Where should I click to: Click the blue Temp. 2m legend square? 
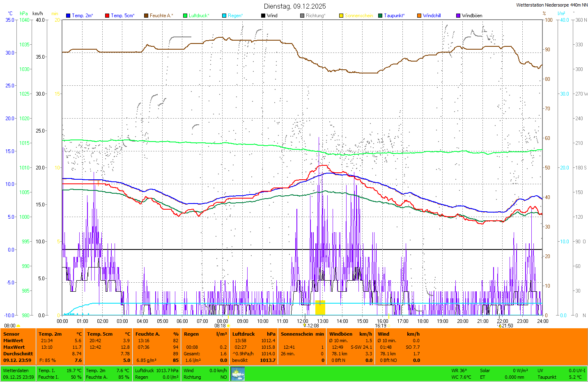68,16
